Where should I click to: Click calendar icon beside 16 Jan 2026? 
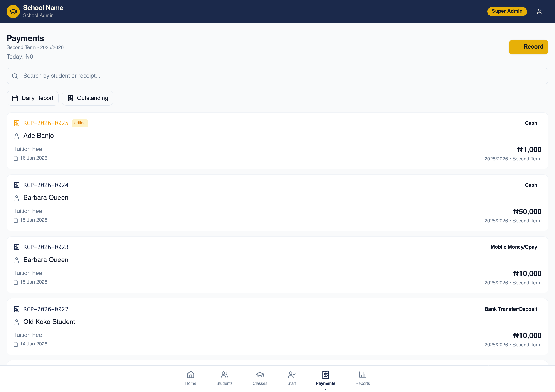tap(16, 158)
